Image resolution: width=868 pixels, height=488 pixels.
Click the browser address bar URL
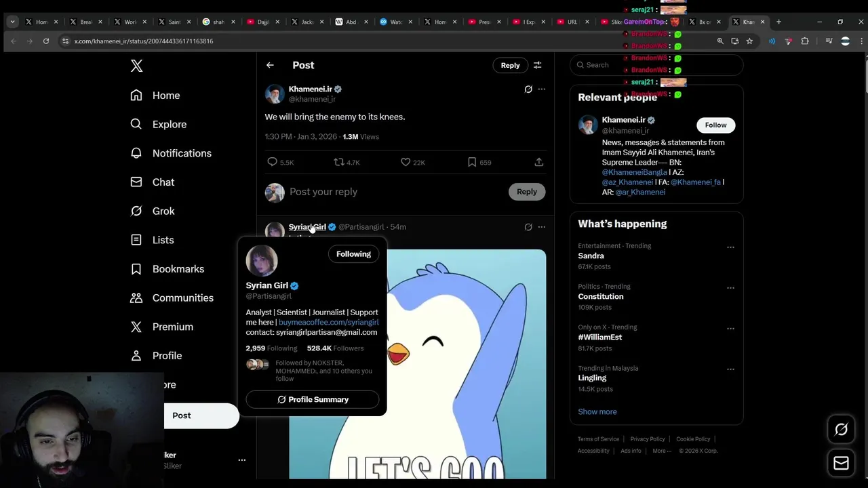pyautogui.click(x=144, y=41)
